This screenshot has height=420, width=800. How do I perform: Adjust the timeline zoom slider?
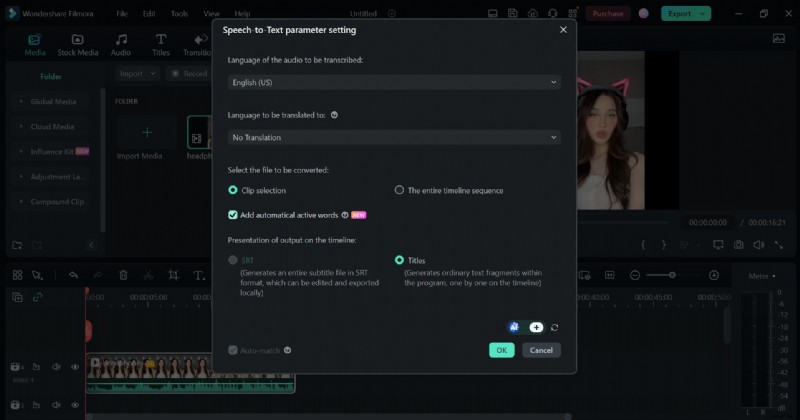tap(672, 276)
